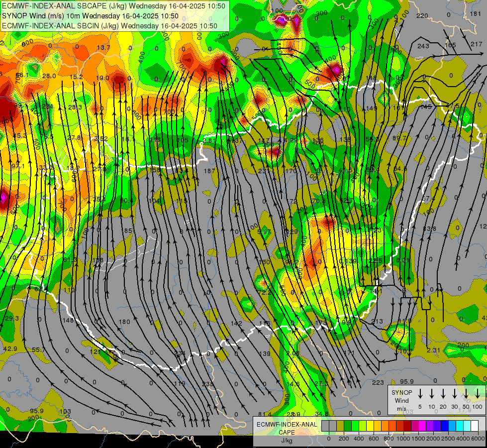The height and width of the screenshot is (448, 487).
Task: Click the 72.2 value on the map
Action: click(x=265, y=293)
